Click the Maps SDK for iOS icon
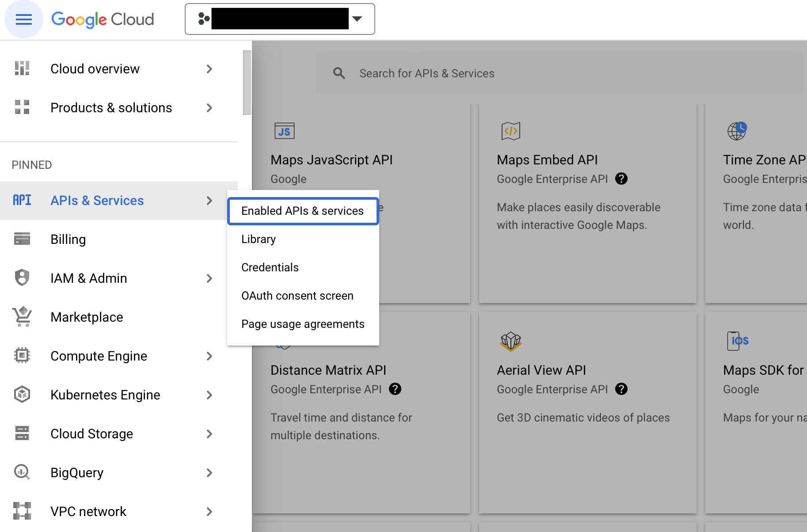Screen dimensions: 807x532 [738, 341]
